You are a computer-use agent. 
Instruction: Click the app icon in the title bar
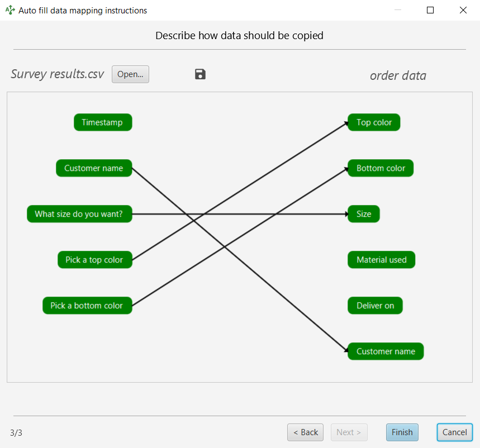[10, 10]
